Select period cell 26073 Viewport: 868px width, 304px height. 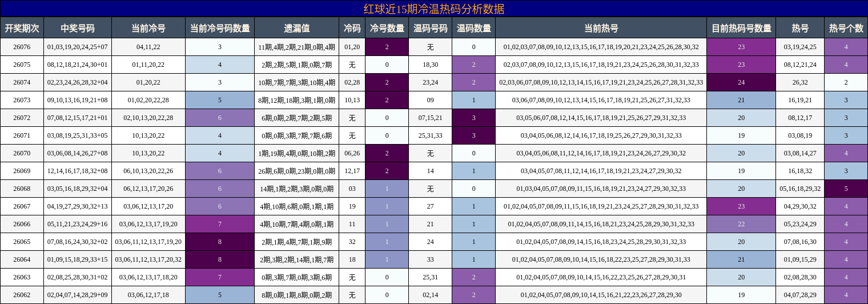click(22, 100)
